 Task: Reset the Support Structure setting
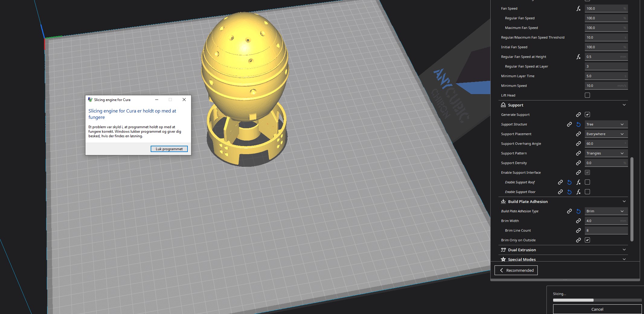coord(578,124)
